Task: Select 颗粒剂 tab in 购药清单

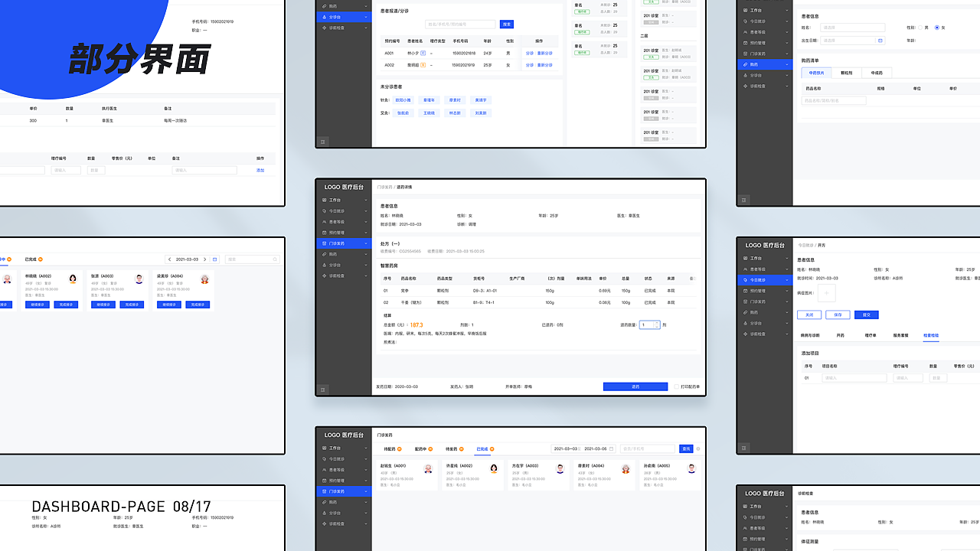Action: click(x=846, y=73)
